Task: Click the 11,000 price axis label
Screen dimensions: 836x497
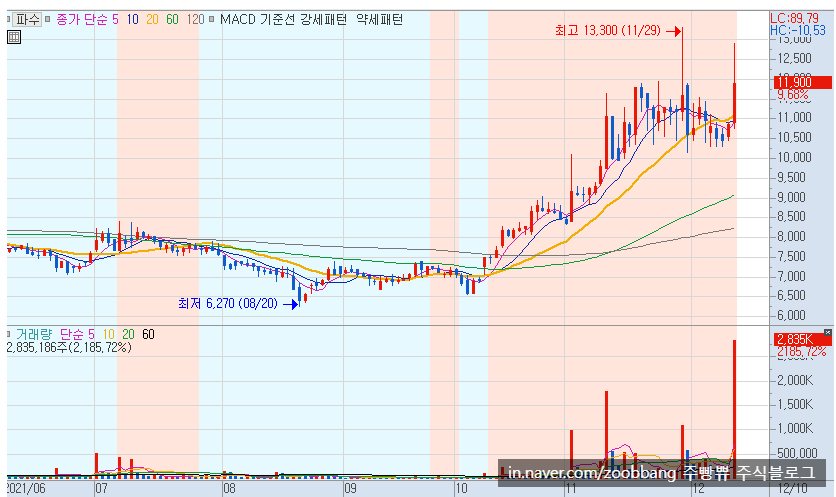Action: point(794,117)
